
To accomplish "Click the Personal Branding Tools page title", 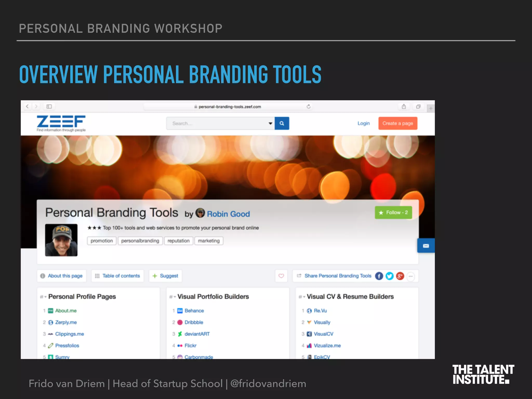I will coord(112,212).
